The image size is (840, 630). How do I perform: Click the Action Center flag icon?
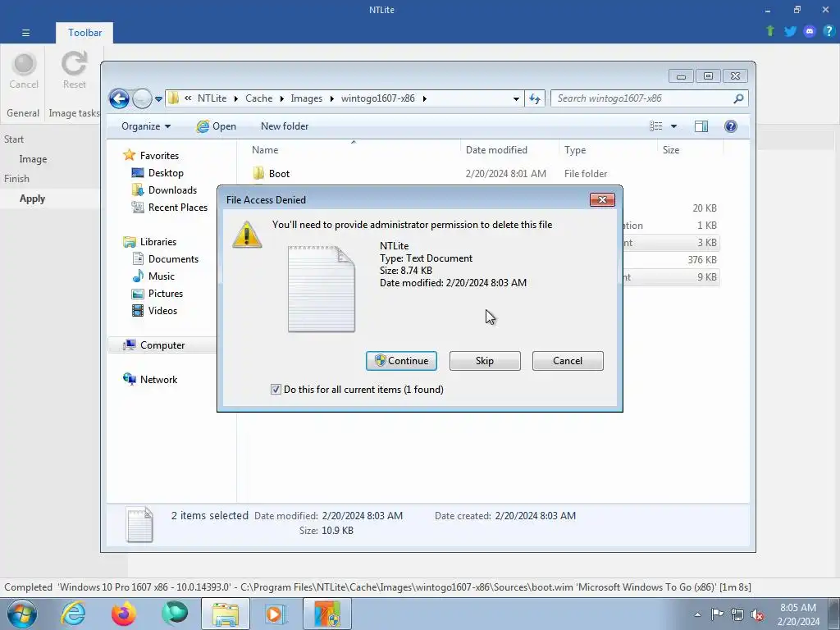pyautogui.click(x=717, y=614)
